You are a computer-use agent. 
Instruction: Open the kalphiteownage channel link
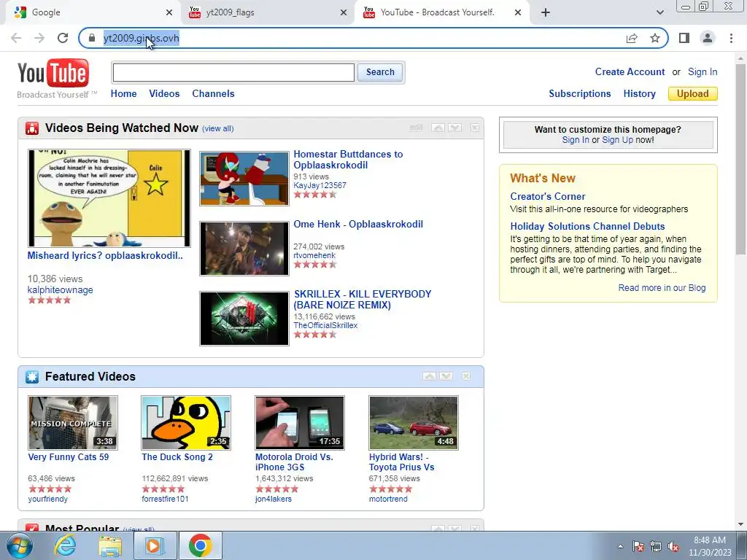pyautogui.click(x=60, y=290)
